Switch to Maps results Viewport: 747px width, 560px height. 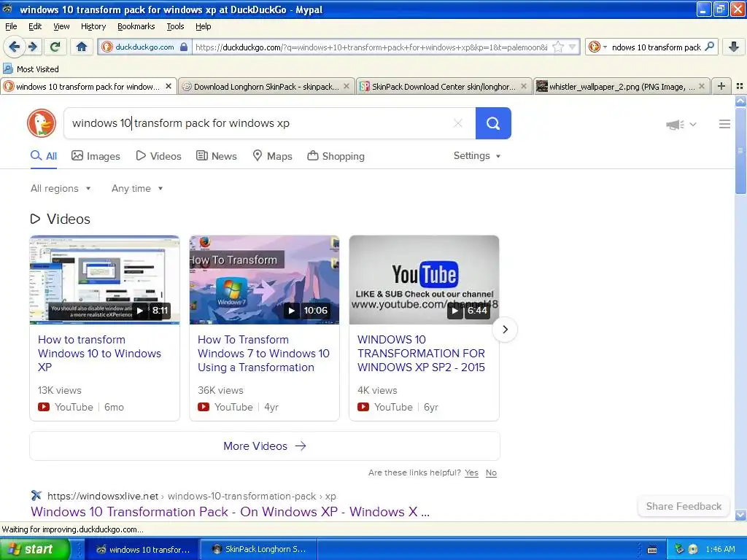coord(272,156)
